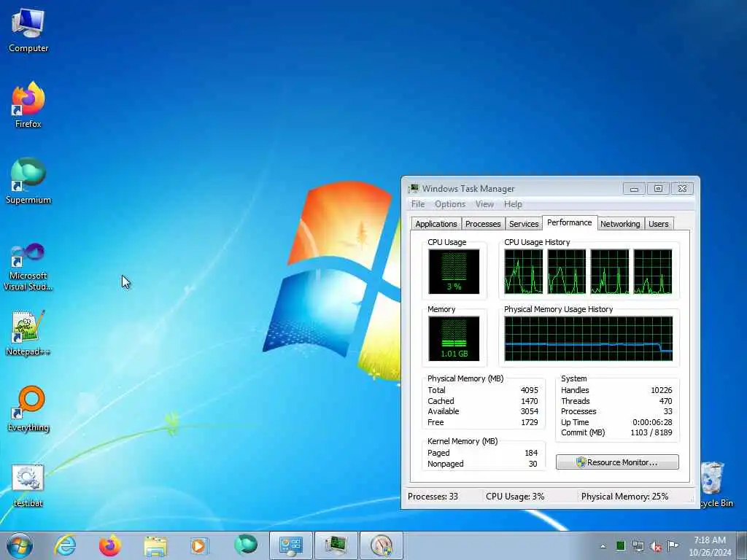Switch to the Processes tab
Screen dimensions: 747x560
pos(483,224)
